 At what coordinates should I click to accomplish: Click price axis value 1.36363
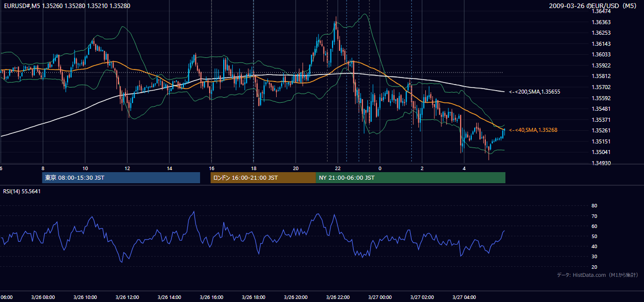pyautogui.click(x=601, y=22)
